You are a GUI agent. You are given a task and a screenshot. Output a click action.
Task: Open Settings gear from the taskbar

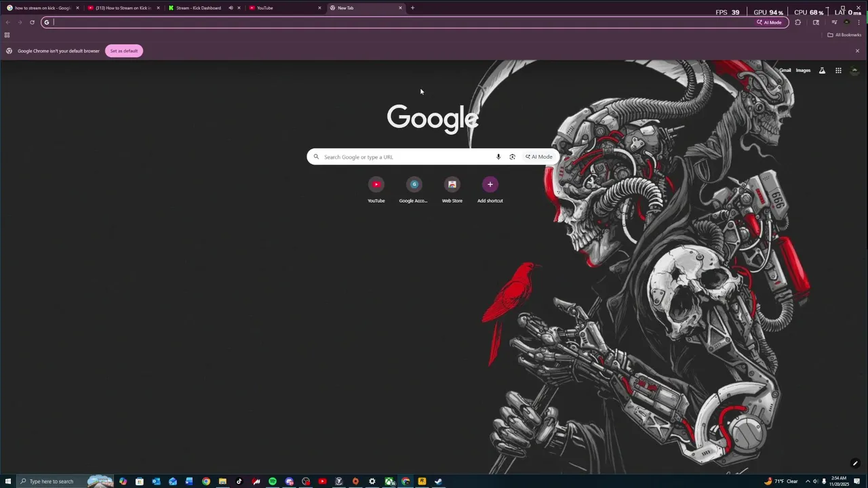372,481
